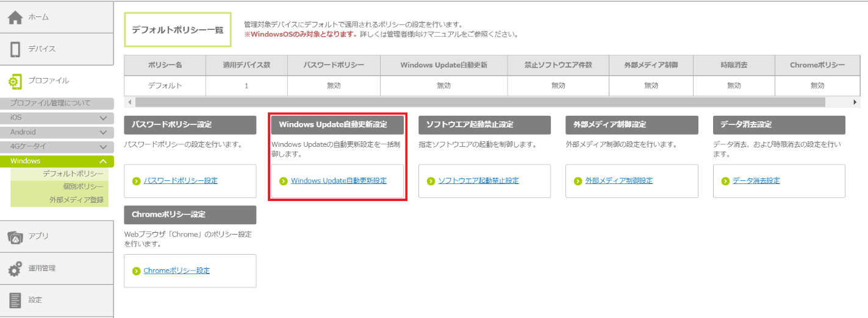Collapse the Windows section
This screenshot has width=868, height=318.
(x=102, y=161)
